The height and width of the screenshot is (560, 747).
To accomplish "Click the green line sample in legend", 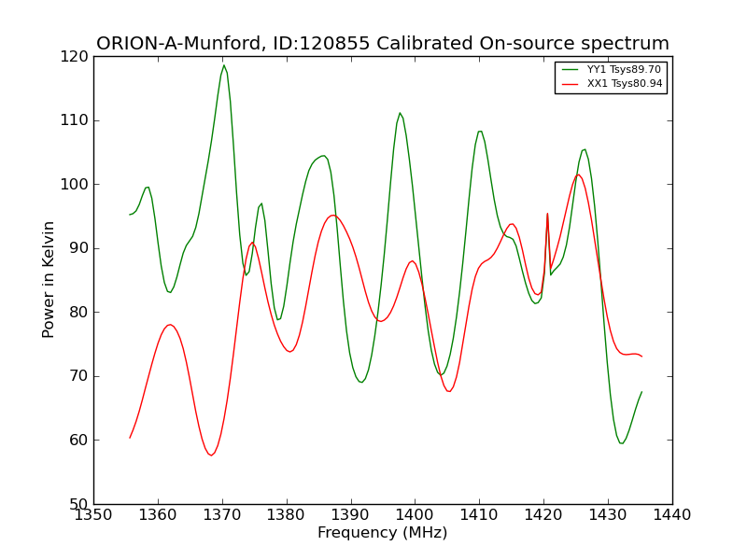I will [x=571, y=69].
